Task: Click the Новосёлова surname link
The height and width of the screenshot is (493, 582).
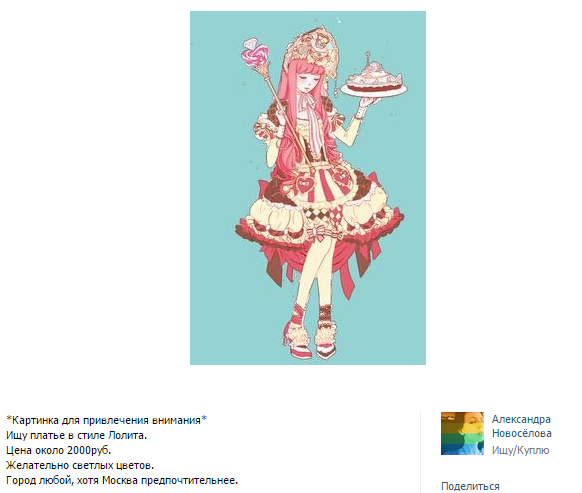Action: pyautogui.click(x=521, y=433)
